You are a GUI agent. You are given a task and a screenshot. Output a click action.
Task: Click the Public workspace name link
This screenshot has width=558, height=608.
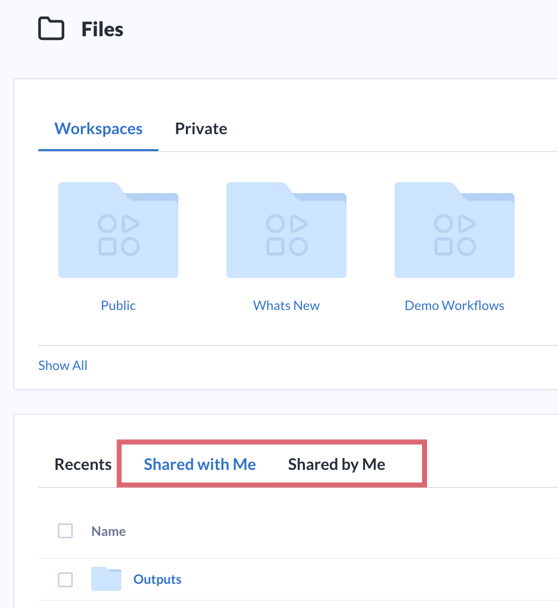(x=118, y=306)
